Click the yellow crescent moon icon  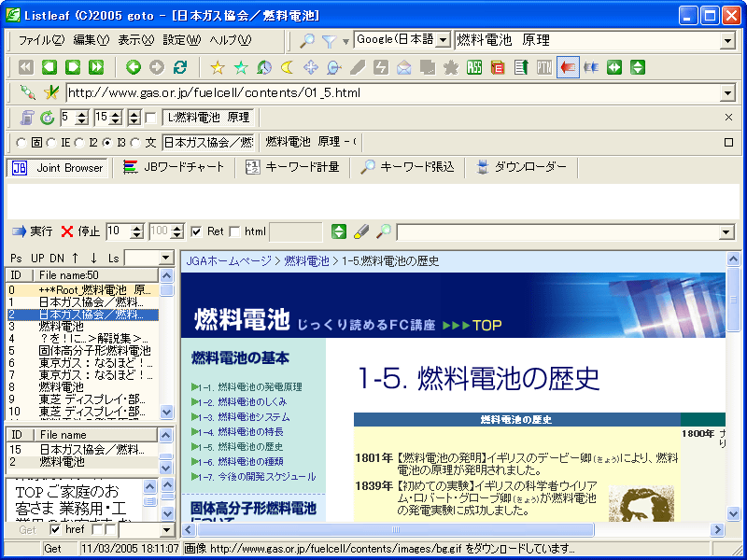pos(288,67)
